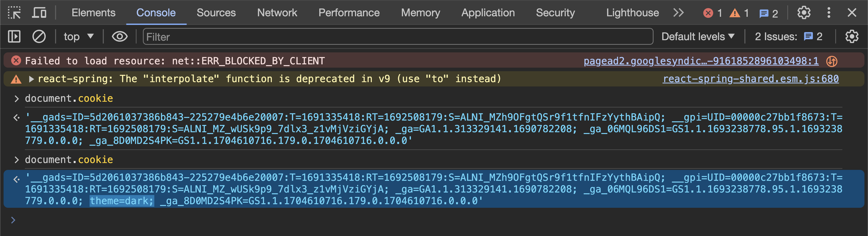Image resolution: width=868 pixels, height=236 pixels.
Task: Click the red error count icon
Action: (708, 13)
